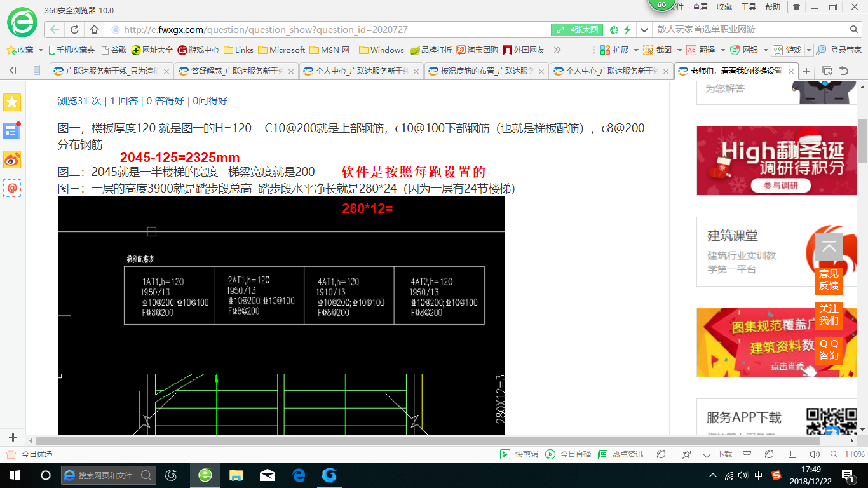Click the 关注我们 follow button
Image resolution: width=868 pixels, height=488 pixels.
click(x=829, y=315)
